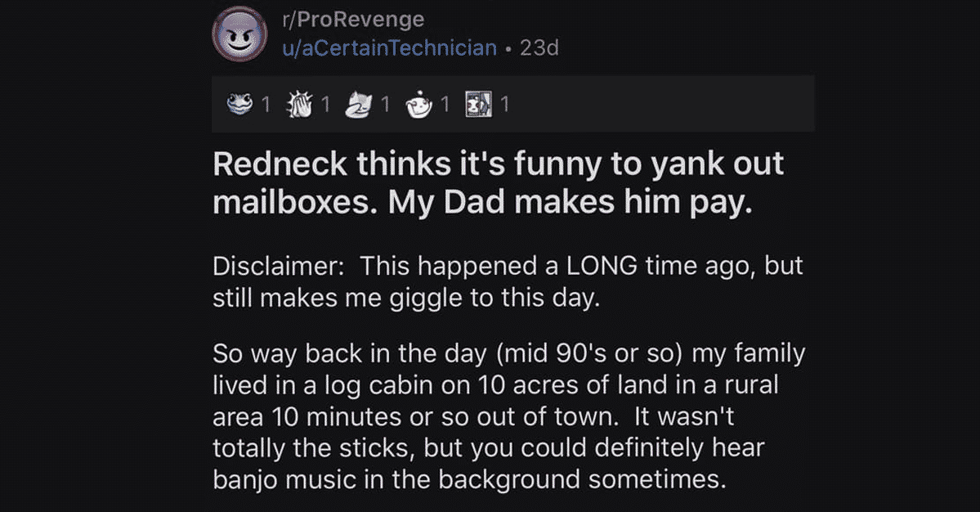Click the count beside the framed picture award

[x=504, y=105]
